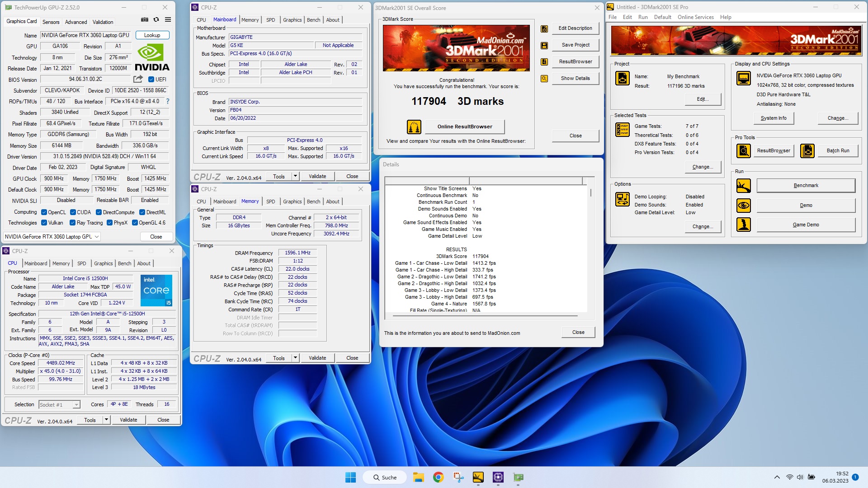Click Project icon in 3DMark2001 window
This screenshot has width=868, height=488.
click(623, 78)
